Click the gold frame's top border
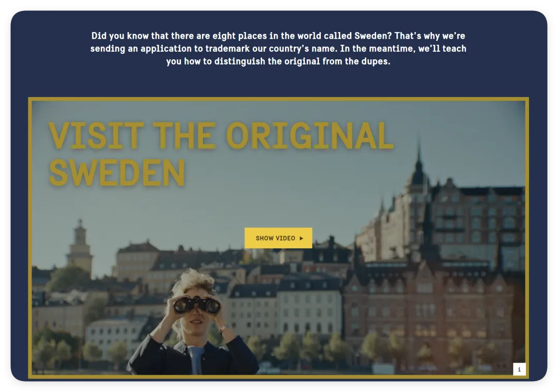558x392 pixels. (x=278, y=99)
